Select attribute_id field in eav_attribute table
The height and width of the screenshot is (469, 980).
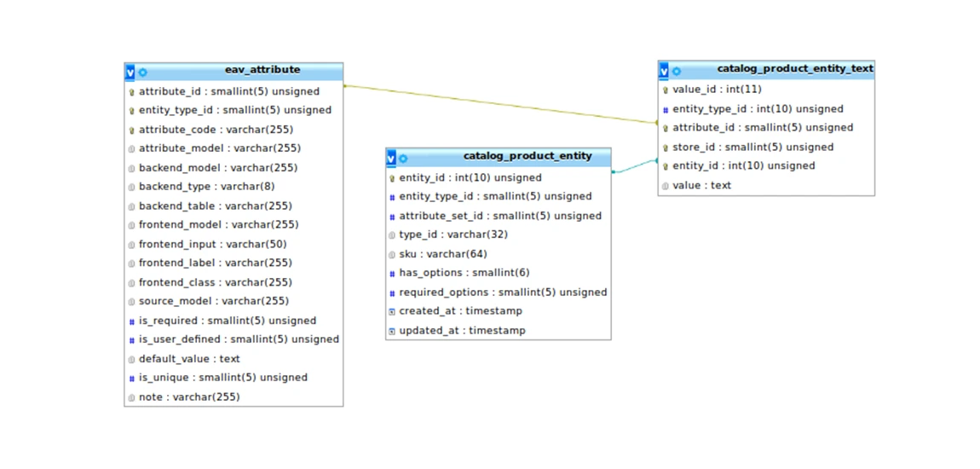(229, 92)
